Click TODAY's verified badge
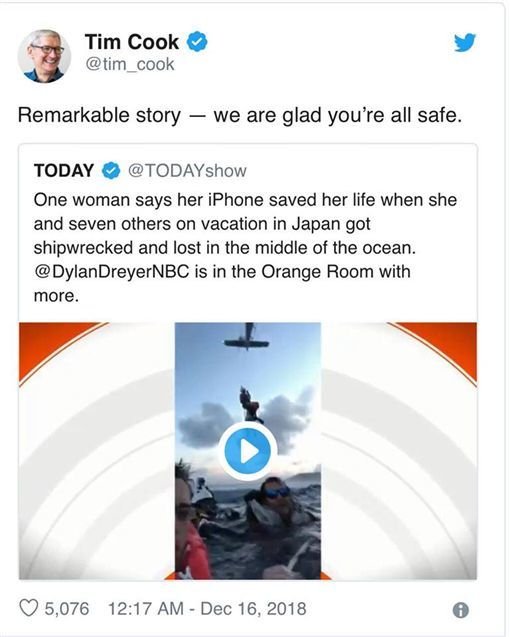Viewport: 510px width, 637px height. click(111, 171)
